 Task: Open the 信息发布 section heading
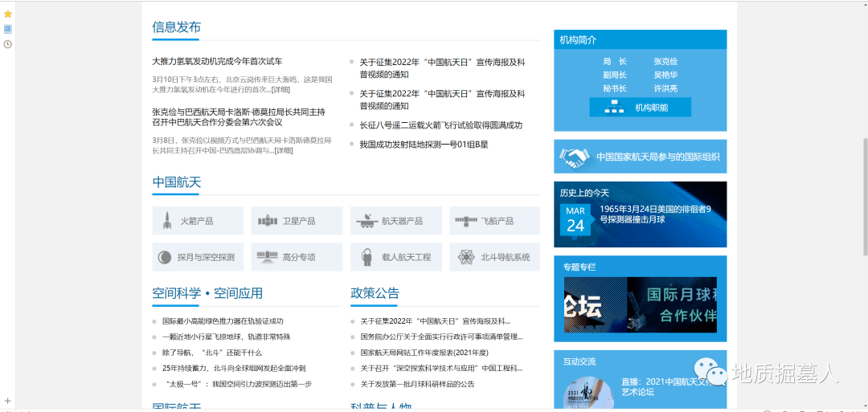[x=176, y=27]
